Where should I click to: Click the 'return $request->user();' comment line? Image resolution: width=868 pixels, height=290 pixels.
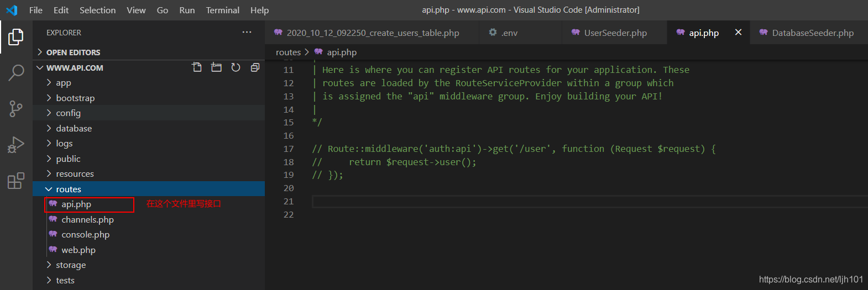coord(394,162)
